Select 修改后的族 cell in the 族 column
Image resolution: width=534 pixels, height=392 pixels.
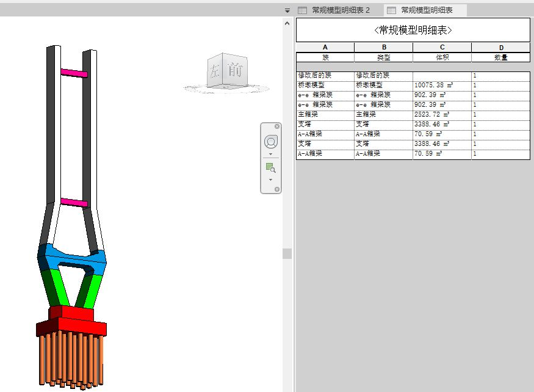325,76
